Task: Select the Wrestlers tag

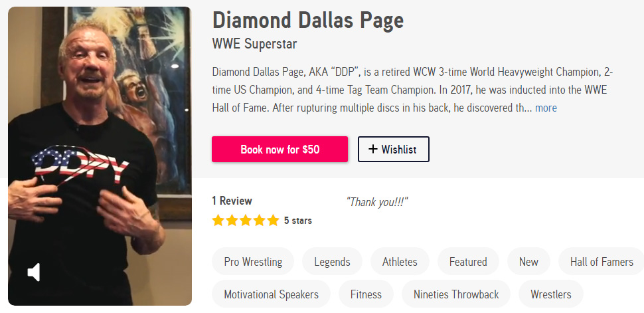Action: (x=550, y=294)
